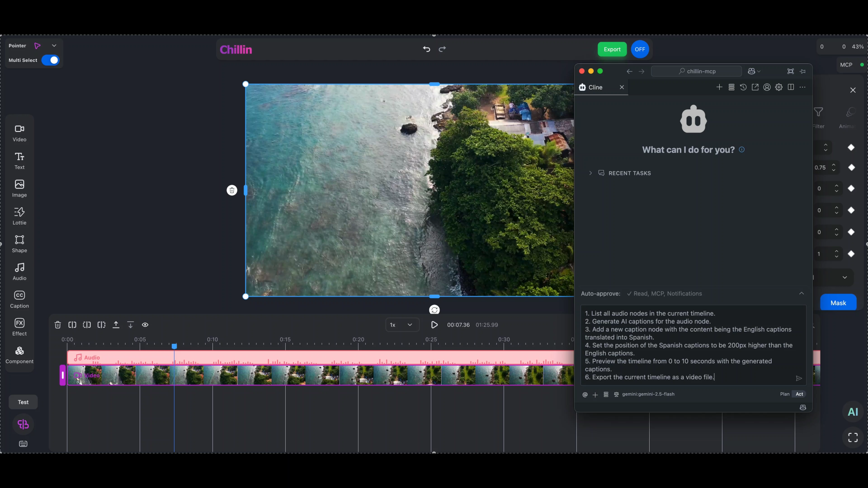Click the delete icon beside the canvas
This screenshot has height=488, width=868.
point(232,190)
